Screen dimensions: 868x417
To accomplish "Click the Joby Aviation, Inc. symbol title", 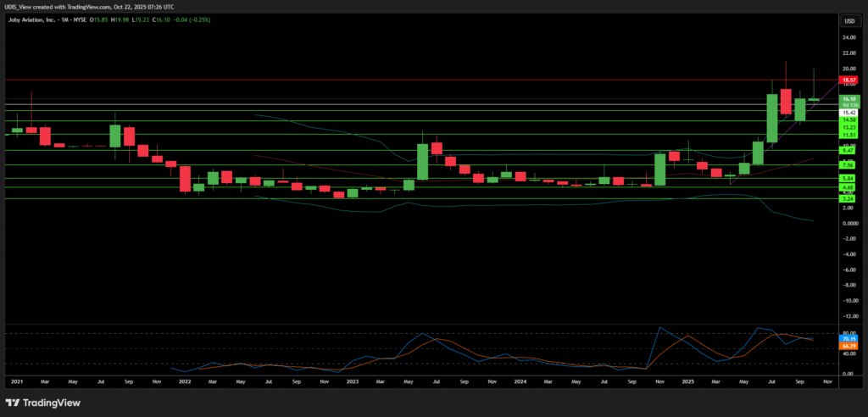I will coord(34,20).
